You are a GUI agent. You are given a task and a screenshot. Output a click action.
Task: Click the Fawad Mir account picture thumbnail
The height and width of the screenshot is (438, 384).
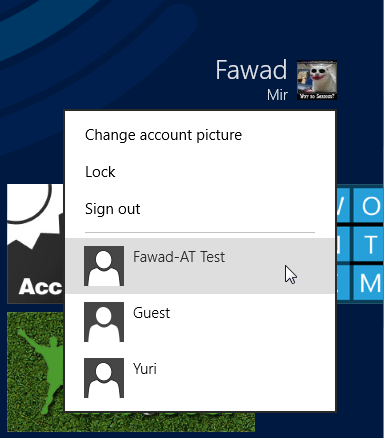317,80
